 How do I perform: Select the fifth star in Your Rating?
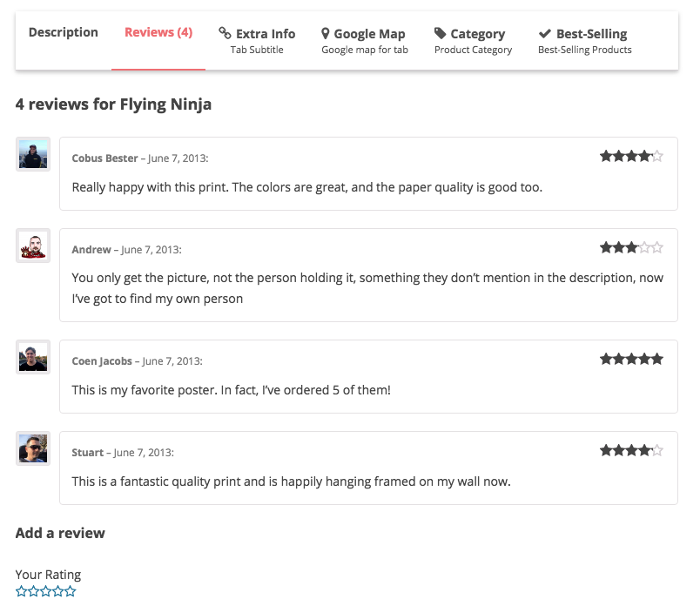(71, 591)
